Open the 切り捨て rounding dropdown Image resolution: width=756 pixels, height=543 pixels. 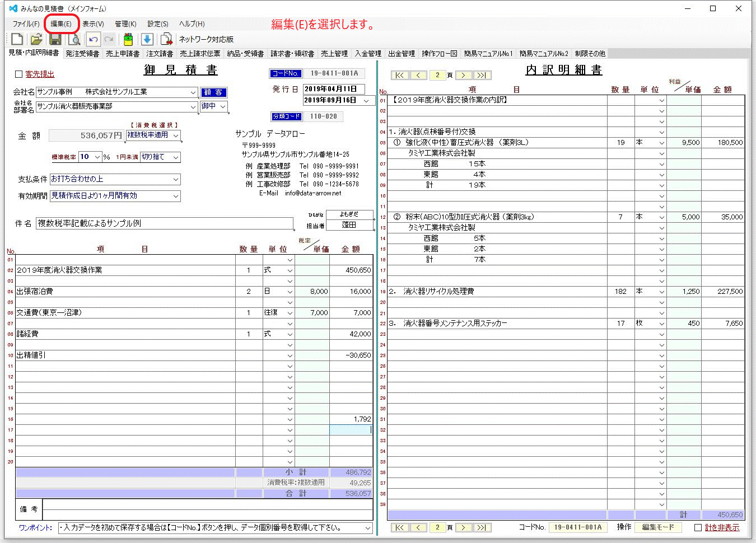pyautogui.click(x=176, y=157)
